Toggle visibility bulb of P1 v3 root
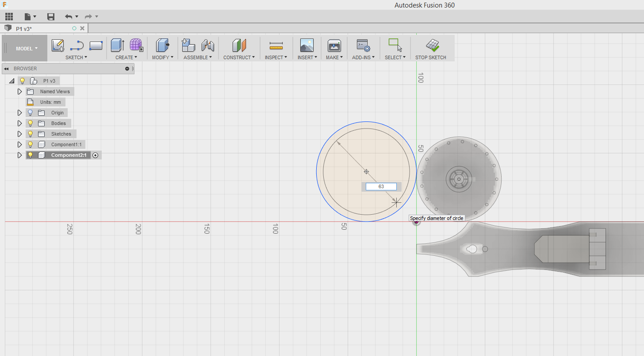 pos(22,81)
